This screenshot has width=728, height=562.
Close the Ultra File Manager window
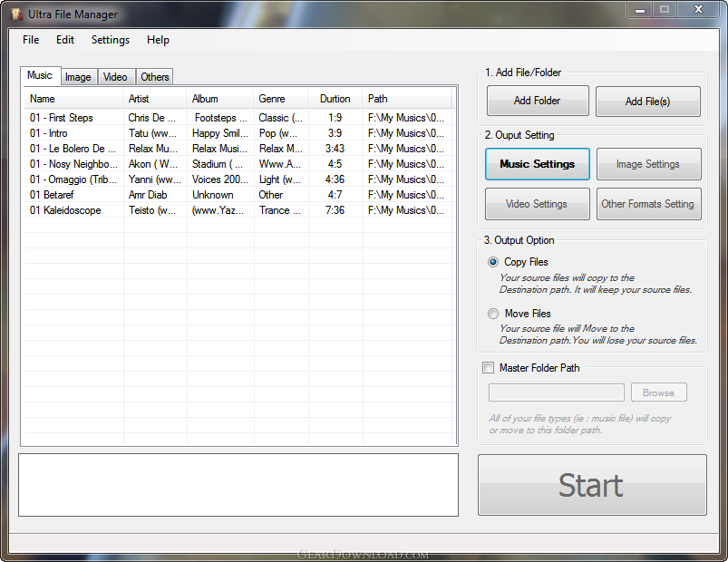(698, 10)
